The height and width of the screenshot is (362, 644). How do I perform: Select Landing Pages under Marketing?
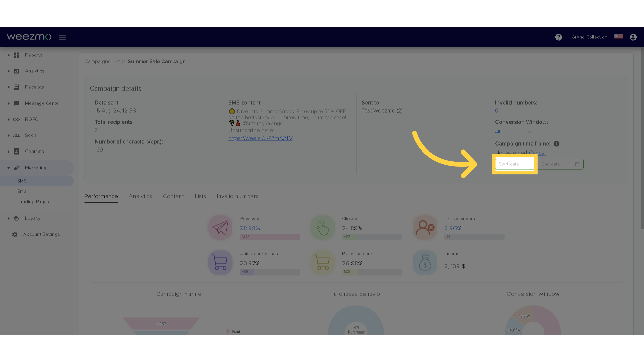click(33, 202)
